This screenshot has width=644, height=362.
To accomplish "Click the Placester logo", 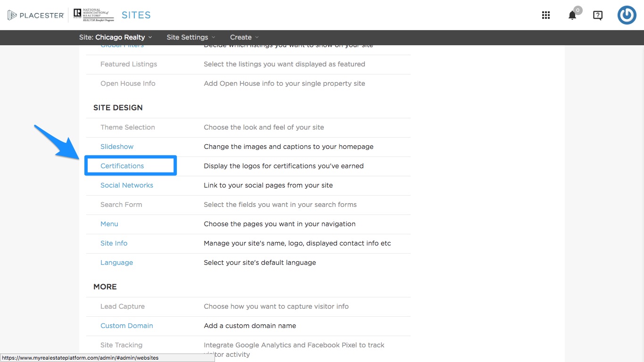I will click(36, 15).
